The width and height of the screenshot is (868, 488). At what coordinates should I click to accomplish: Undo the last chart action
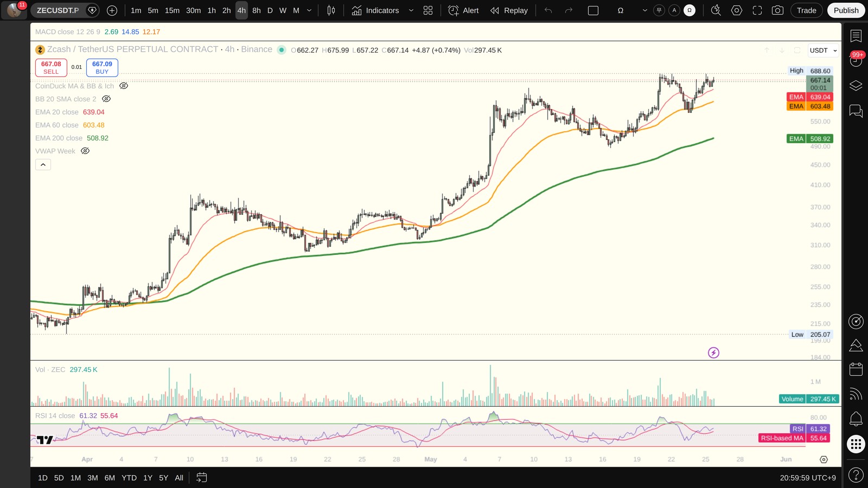(x=548, y=10)
